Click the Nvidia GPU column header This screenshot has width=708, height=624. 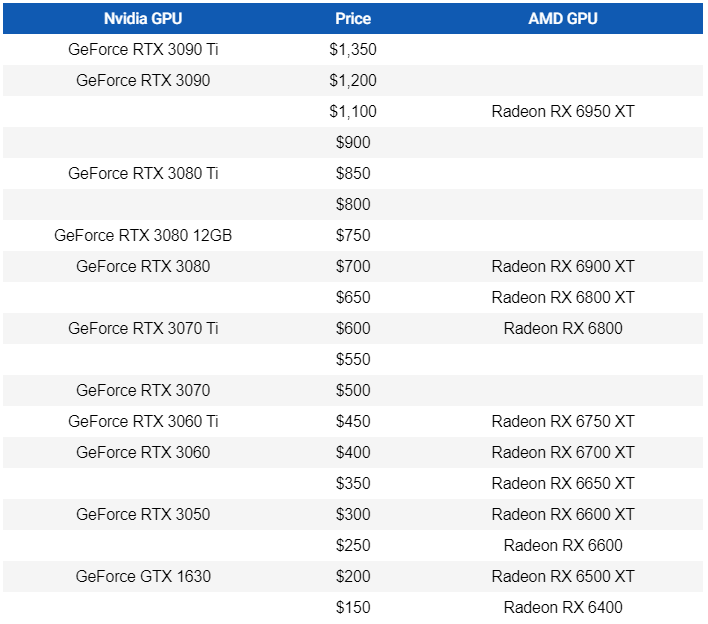click(x=143, y=18)
